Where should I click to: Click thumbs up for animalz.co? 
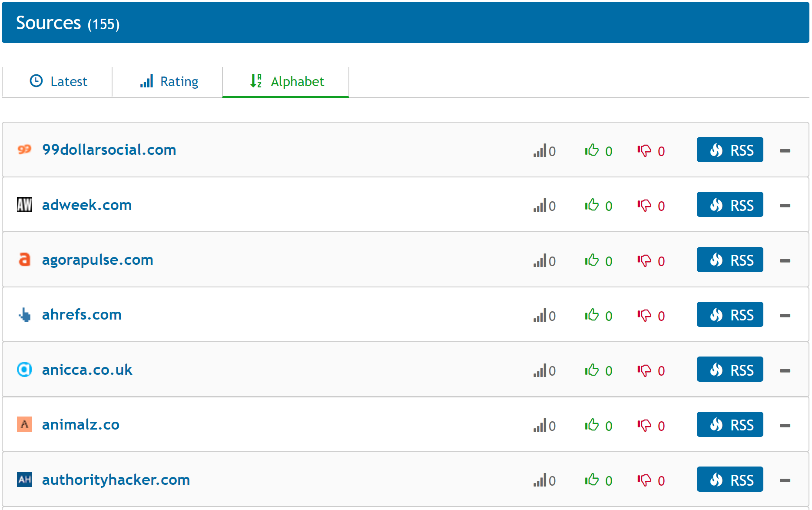click(592, 425)
